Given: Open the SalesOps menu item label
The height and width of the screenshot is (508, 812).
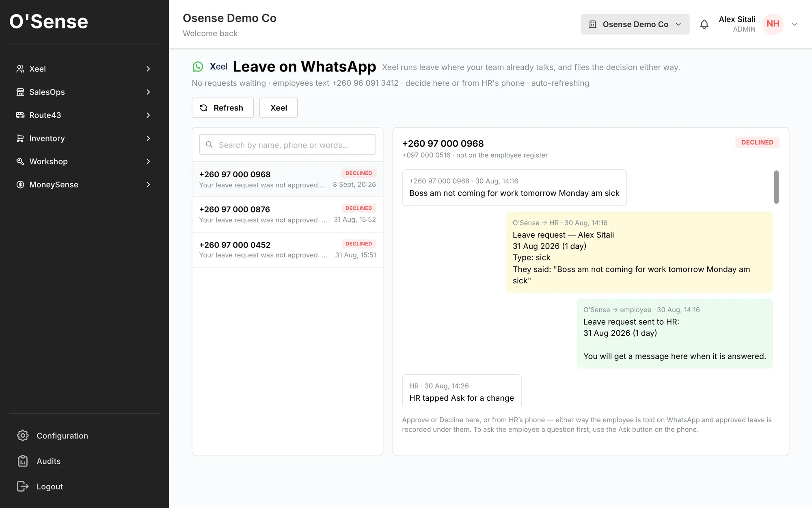Looking at the screenshot, I should pyautogui.click(x=47, y=92).
